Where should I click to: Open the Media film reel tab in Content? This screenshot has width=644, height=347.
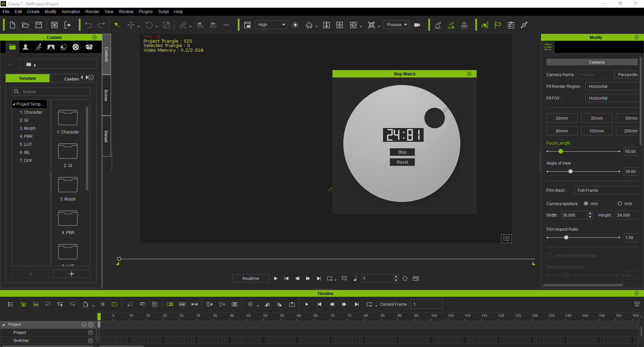tap(76, 47)
